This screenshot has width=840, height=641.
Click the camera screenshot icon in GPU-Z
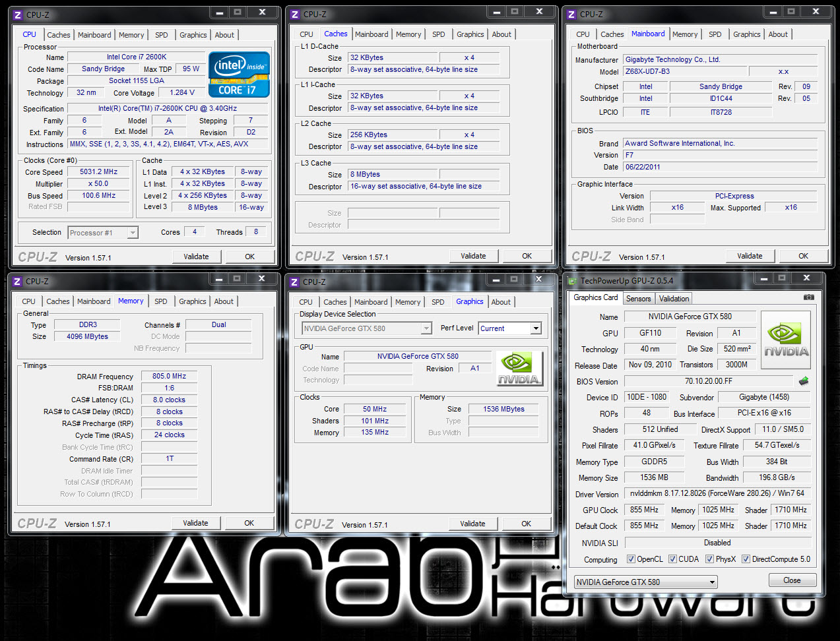point(808,297)
